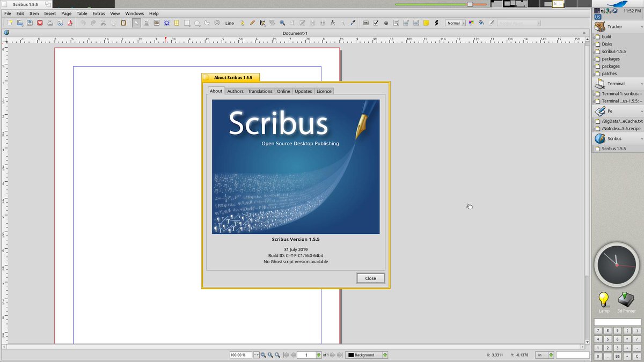644x362 pixels.
Task: Choose the Select Item arrow tool
Action: [136, 23]
